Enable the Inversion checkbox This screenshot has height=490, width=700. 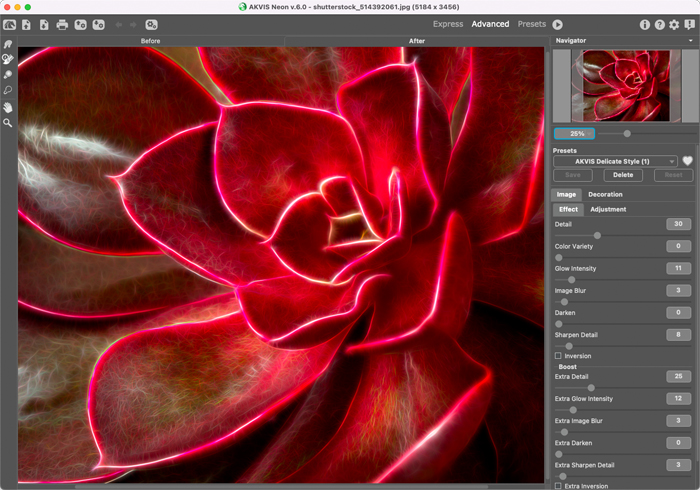[558, 356]
